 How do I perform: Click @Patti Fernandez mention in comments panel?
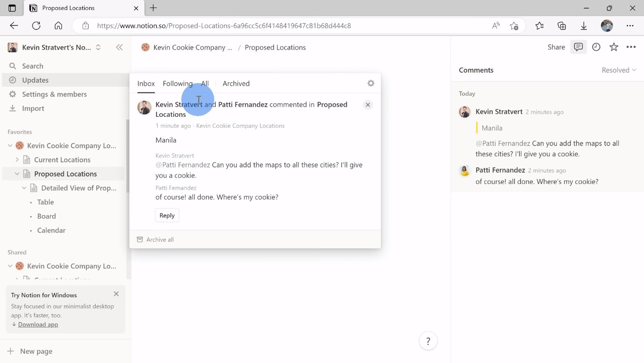point(503,143)
